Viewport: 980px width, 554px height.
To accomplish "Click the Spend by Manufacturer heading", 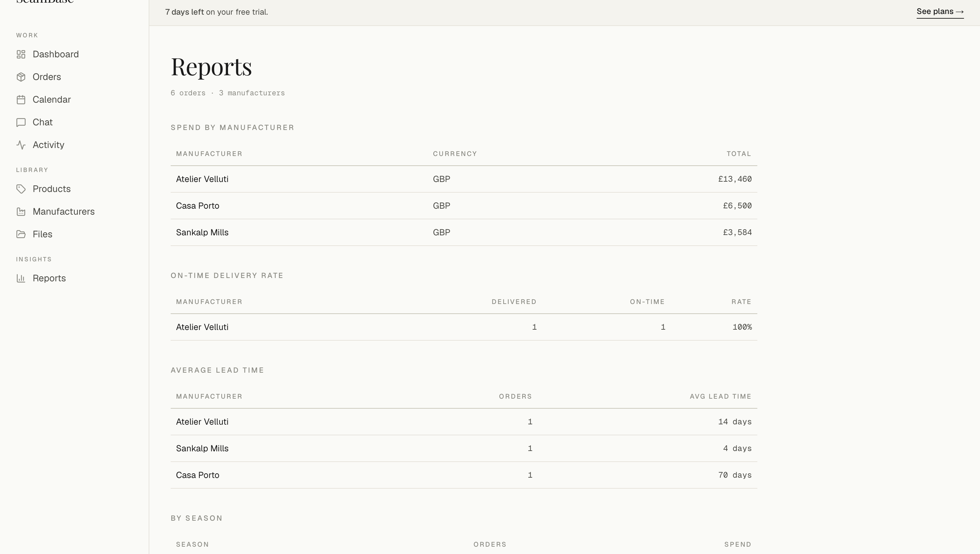I will [x=232, y=127].
